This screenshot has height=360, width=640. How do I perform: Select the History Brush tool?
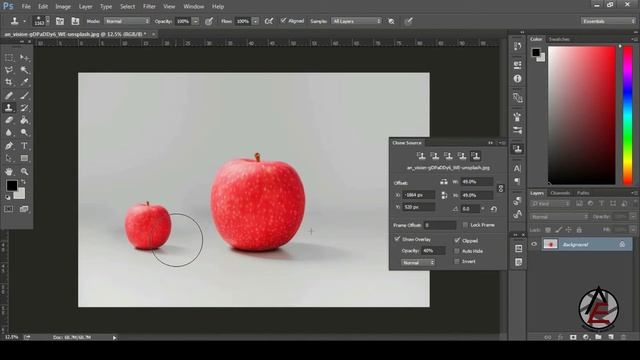[x=24, y=108]
